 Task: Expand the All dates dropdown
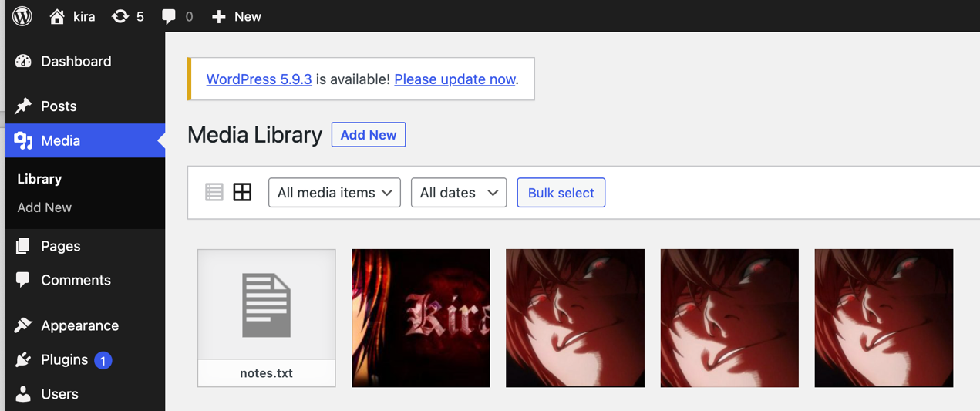458,193
